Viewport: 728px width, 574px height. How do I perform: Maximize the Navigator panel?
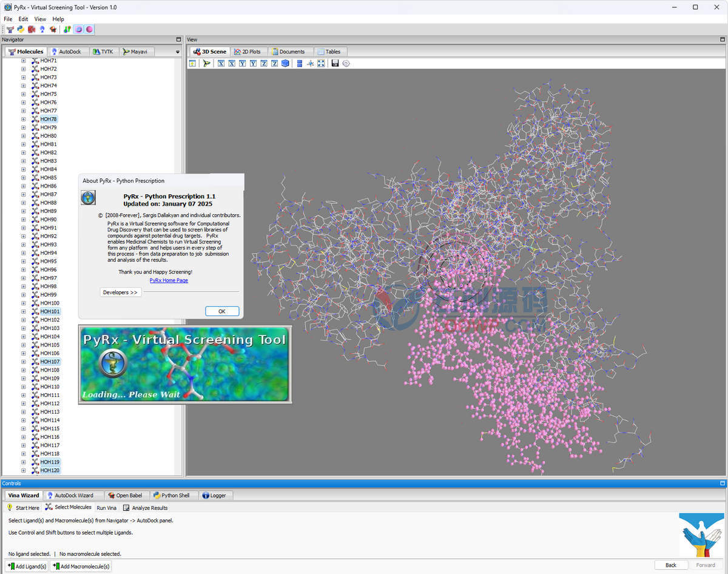coord(178,39)
